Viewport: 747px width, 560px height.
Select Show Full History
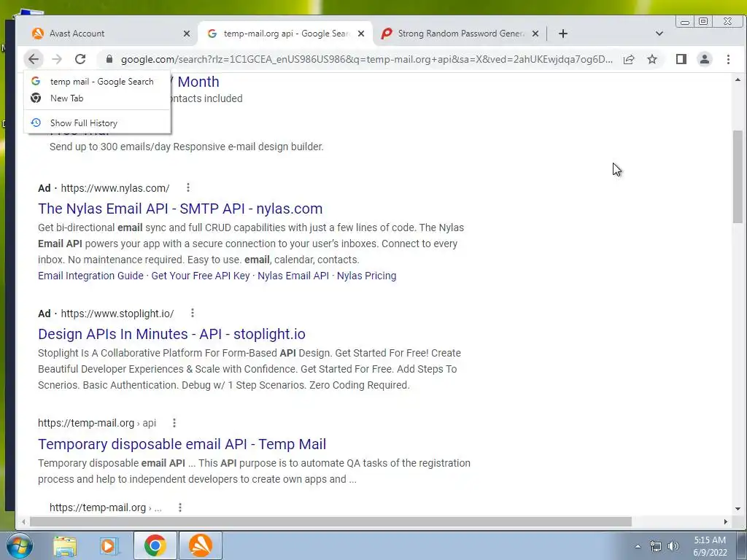[x=97, y=122]
